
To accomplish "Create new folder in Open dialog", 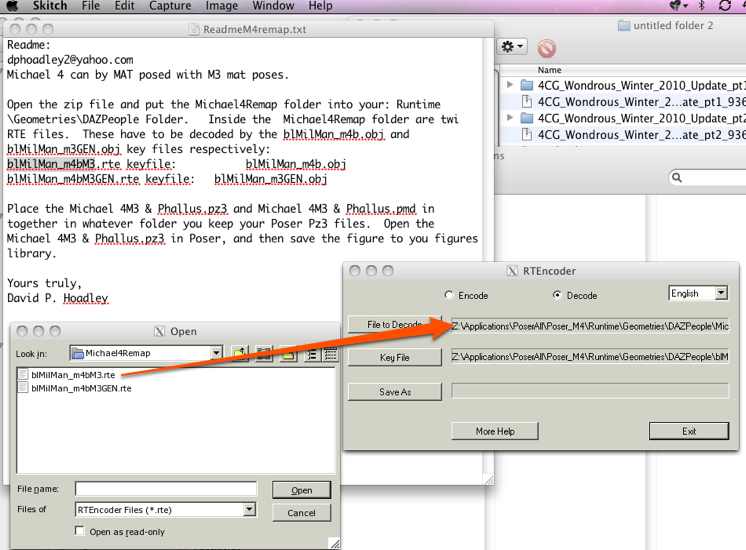I will (x=288, y=354).
